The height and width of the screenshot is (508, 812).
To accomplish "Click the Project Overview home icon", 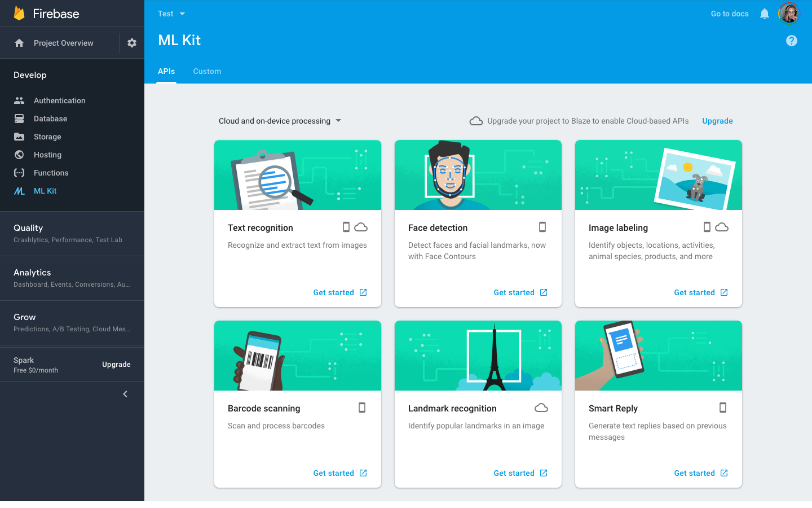I will tap(19, 43).
